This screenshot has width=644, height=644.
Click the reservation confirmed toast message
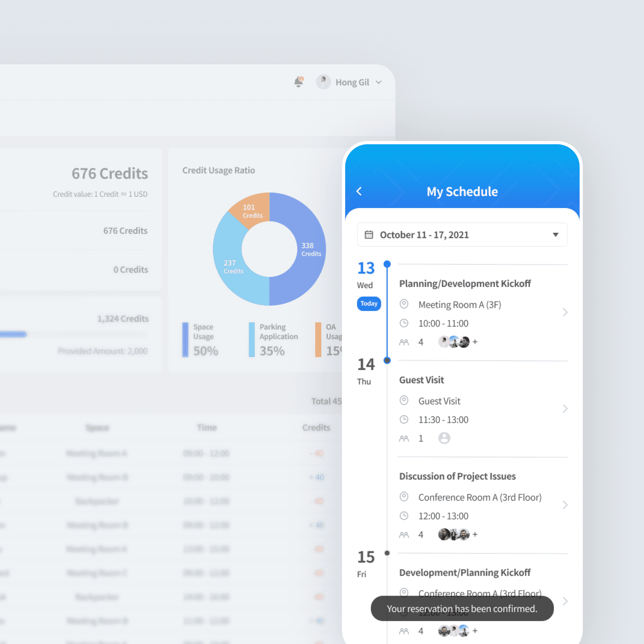(x=462, y=609)
